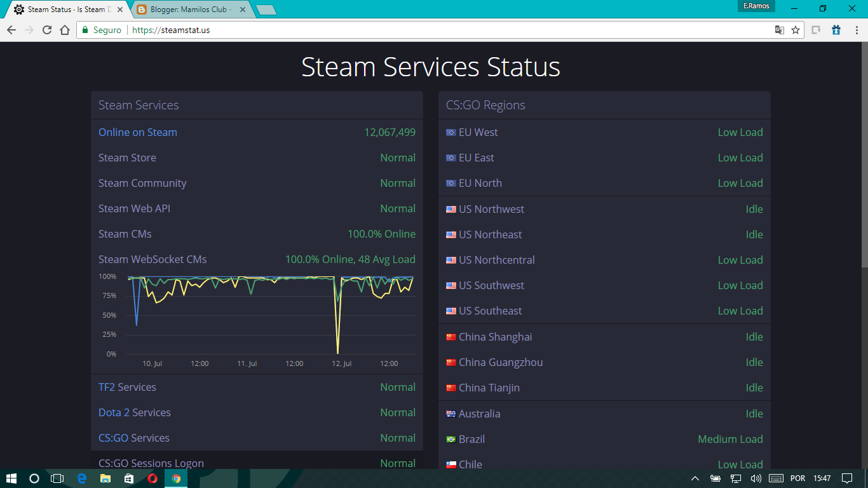Go back using the back arrow
The height and width of the screenshot is (488, 868).
click(x=11, y=30)
